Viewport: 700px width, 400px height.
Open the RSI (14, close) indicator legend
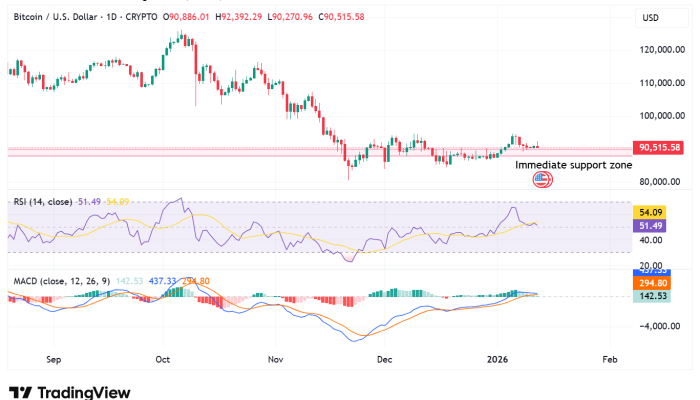[42, 202]
